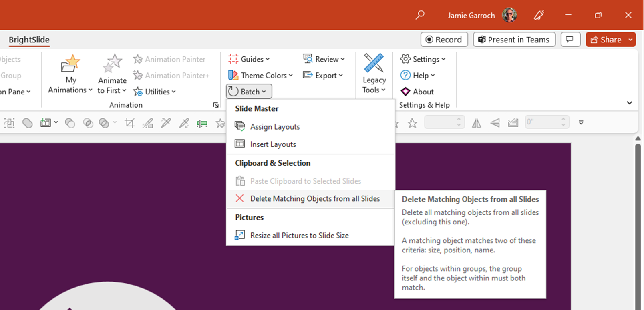Expand the Theme Colors menu
The image size is (644, 310).
[x=260, y=75]
